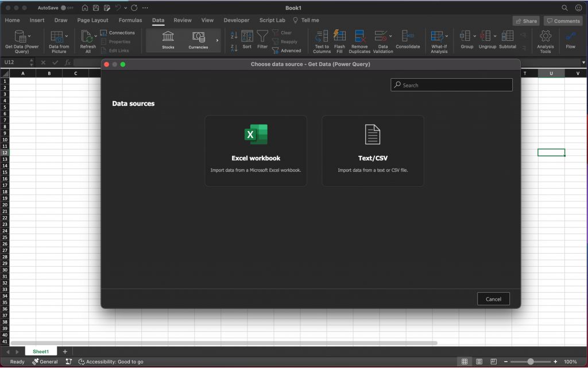Run Flash Fill
This screenshot has width=588, height=368.
(339, 41)
